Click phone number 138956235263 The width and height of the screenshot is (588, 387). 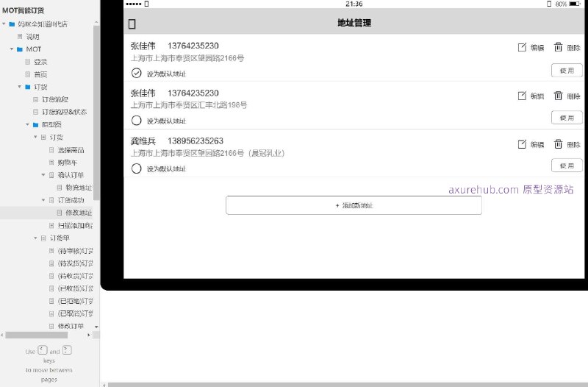(196, 141)
